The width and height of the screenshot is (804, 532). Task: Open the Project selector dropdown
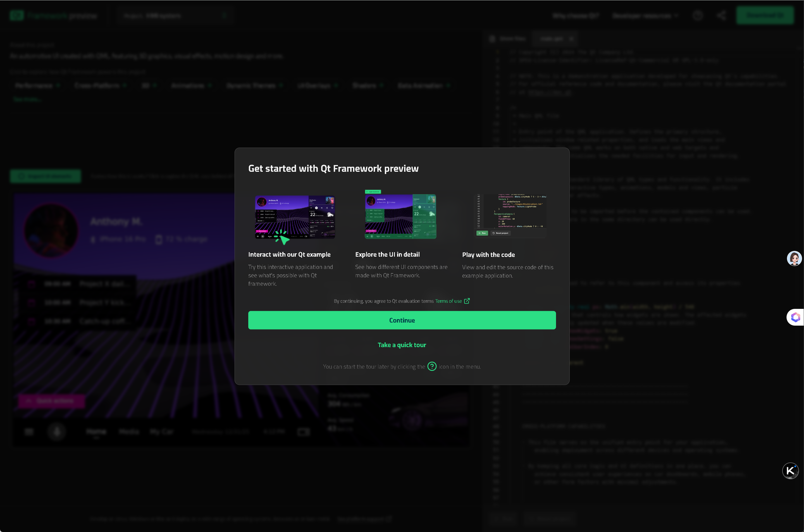point(175,16)
